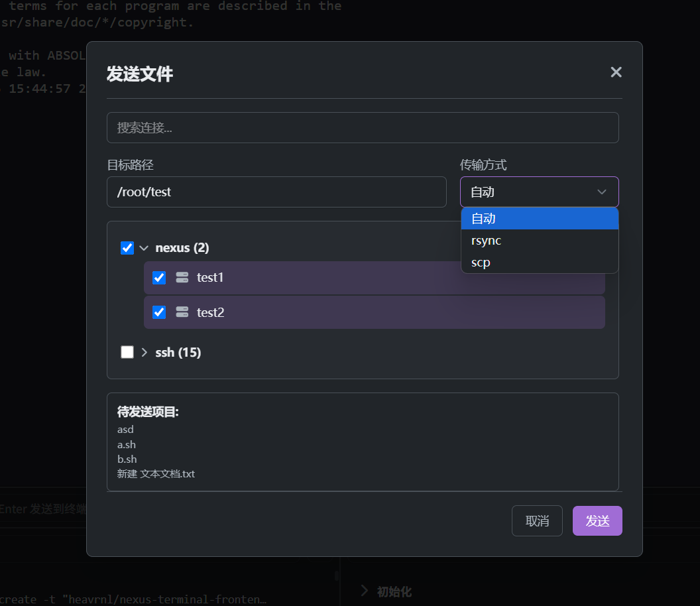The width and height of the screenshot is (700, 606).
Task: Focus the 搜索连接 search field
Action: (363, 128)
